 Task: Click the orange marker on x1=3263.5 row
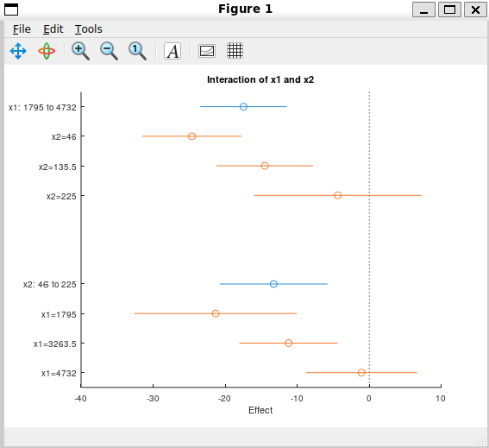(x=288, y=343)
